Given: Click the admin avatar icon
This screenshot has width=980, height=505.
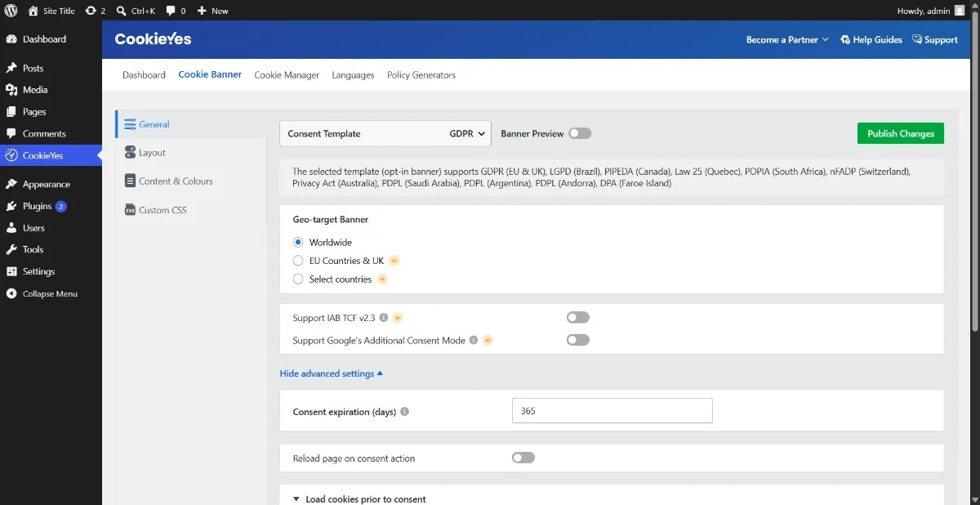Looking at the screenshot, I should coord(959,11).
